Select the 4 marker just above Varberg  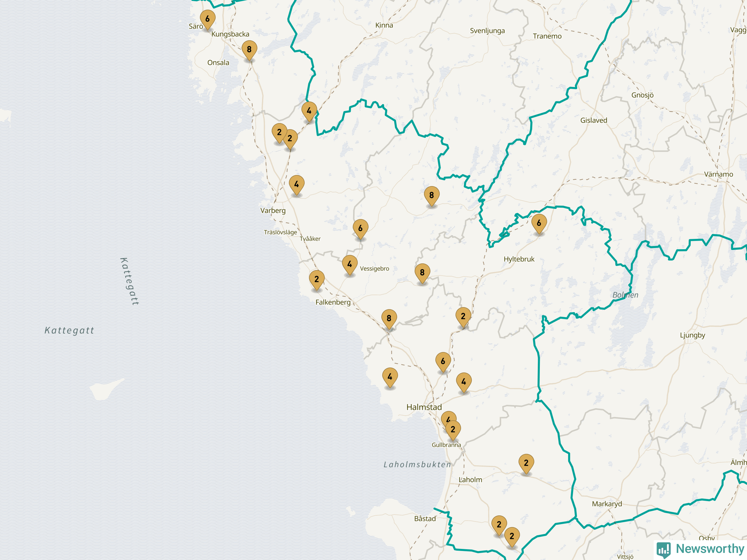tap(296, 185)
